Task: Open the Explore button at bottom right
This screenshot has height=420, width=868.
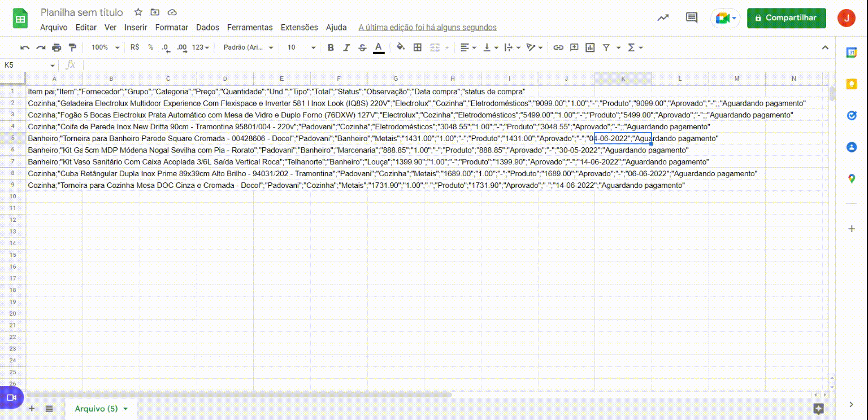Action: click(x=818, y=409)
